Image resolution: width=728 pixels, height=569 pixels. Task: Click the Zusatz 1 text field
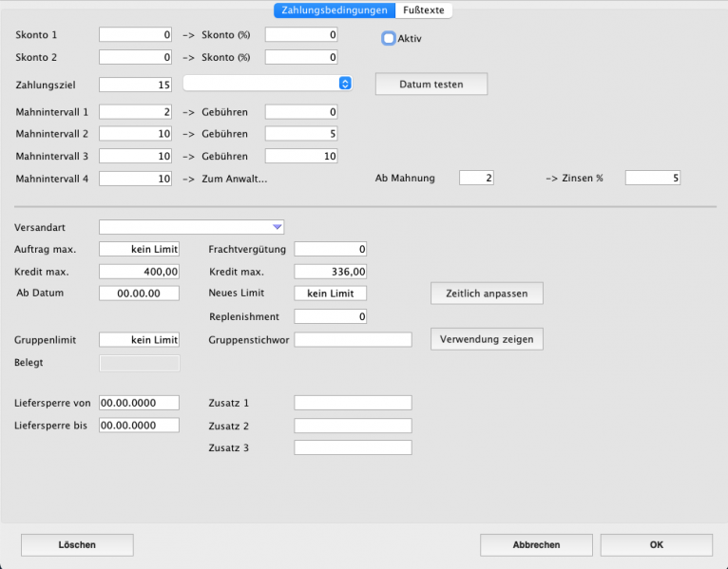pos(353,403)
